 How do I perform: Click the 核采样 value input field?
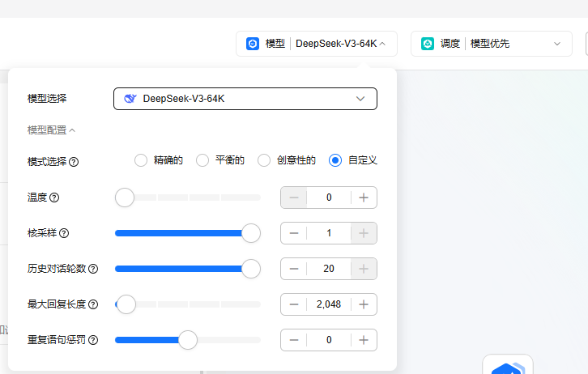[x=329, y=233]
